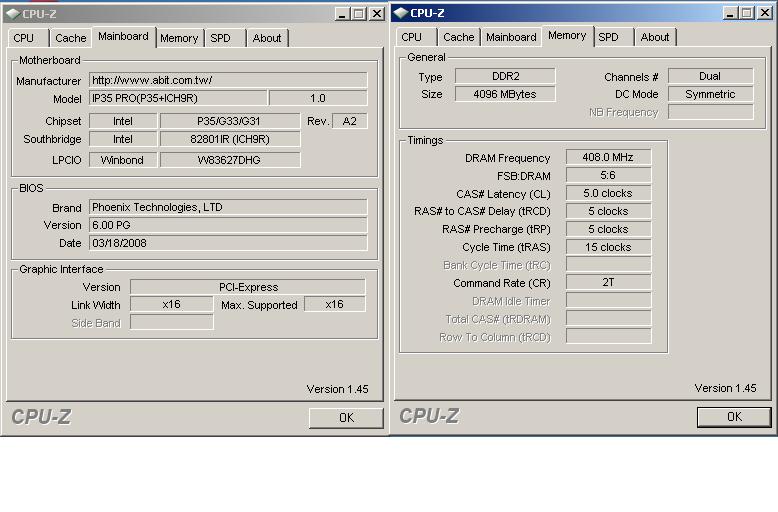Open the SPD tab in left CPU-Z window
This screenshot has width=778, height=512.
click(225, 38)
